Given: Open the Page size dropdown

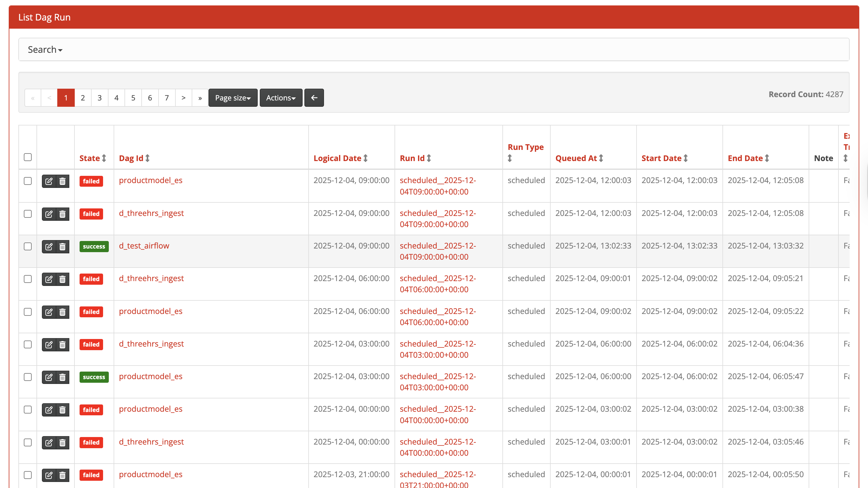Looking at the screenshot, I should (x=233, y=98).
